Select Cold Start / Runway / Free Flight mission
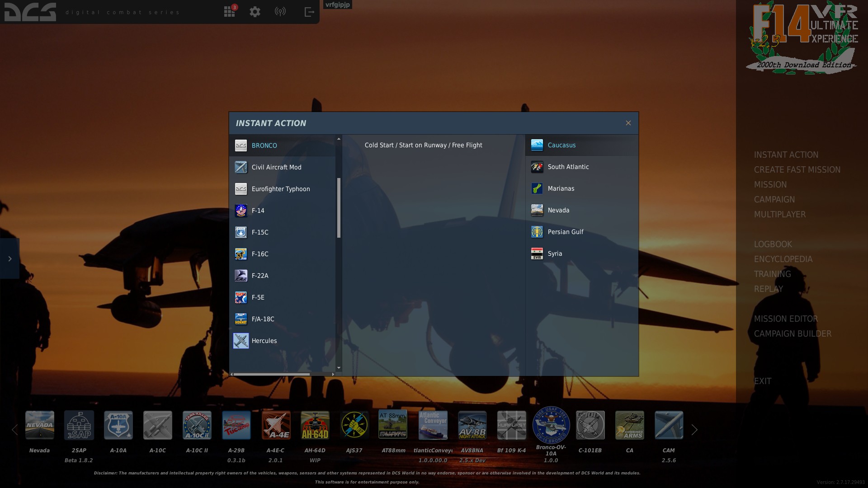This screenshot has height=488, width=868. tap(423, 145)
